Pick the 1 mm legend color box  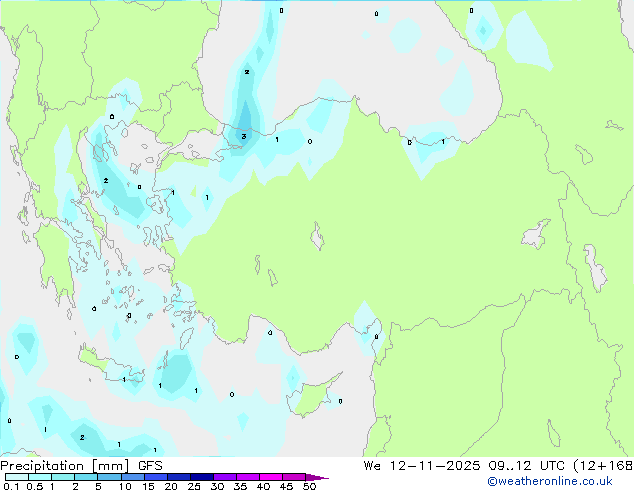[63, 477]
